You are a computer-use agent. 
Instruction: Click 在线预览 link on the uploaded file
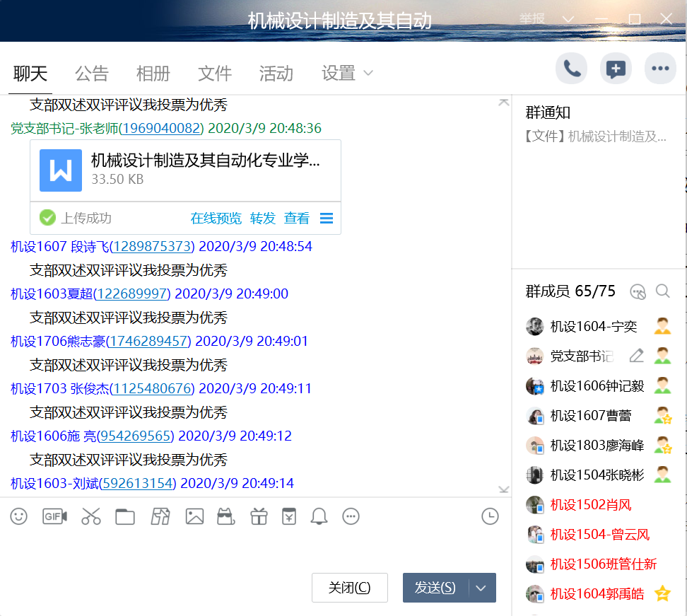[x=216, y=219]
